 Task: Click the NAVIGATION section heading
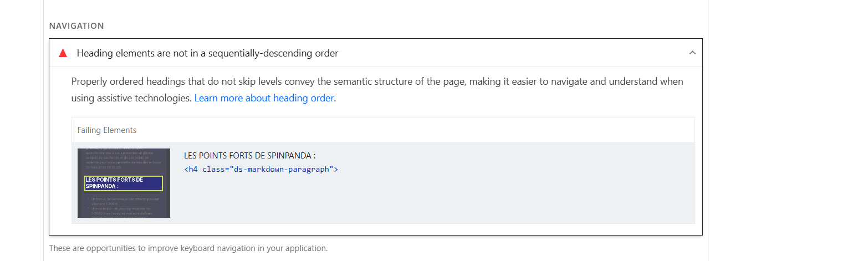point(76,26)
